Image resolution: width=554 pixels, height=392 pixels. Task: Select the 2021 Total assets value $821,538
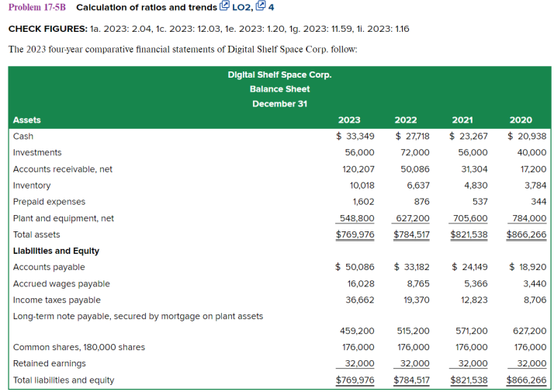(x=469, y=234)
